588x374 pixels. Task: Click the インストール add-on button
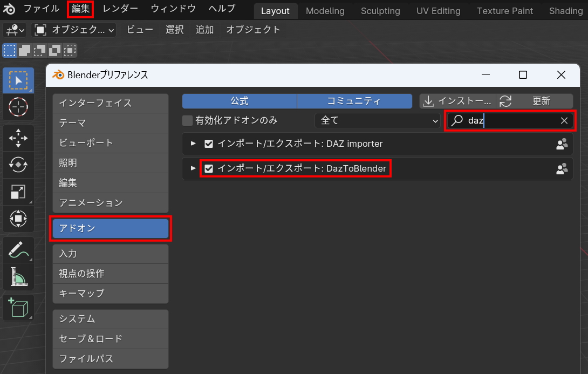pos(457,101)
